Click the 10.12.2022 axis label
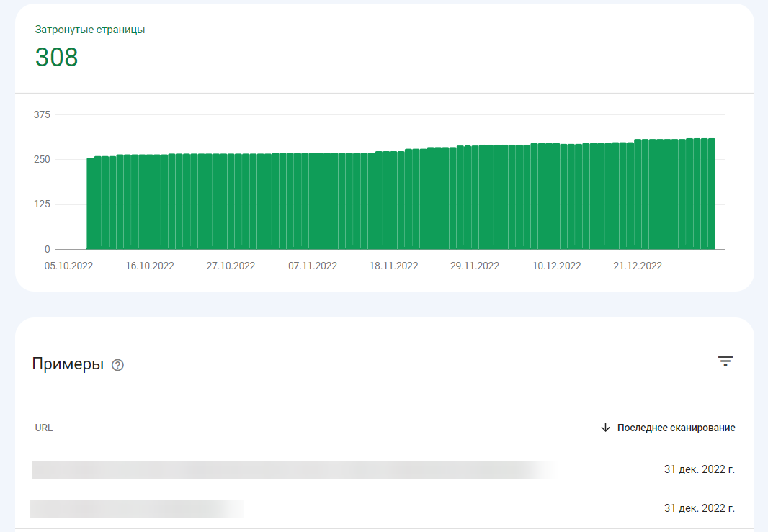This screenshot has width=768, height=532. pos(556,266)
